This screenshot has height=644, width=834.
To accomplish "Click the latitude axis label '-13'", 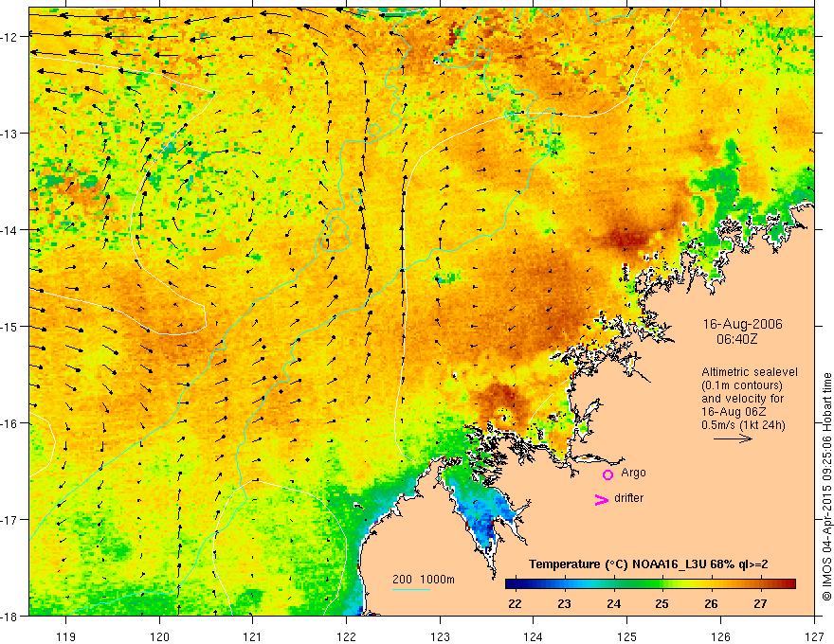I will tap(10, 133).
